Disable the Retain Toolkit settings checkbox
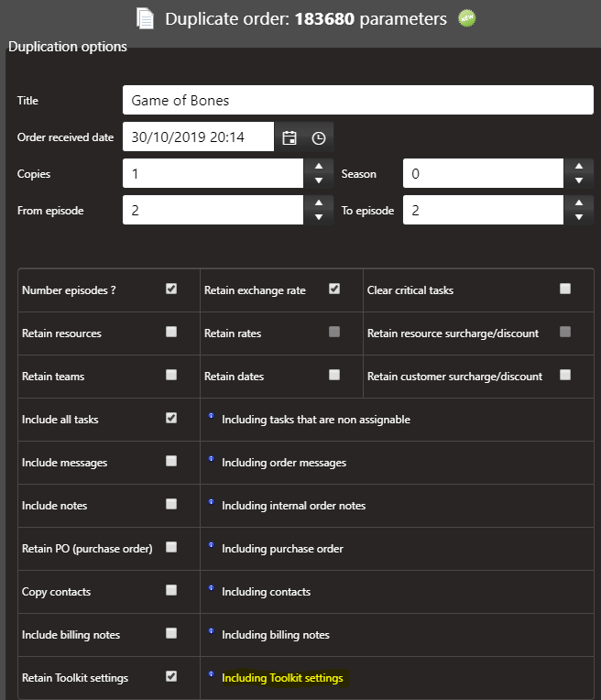601x700 pixels. [x=171, y=676]
